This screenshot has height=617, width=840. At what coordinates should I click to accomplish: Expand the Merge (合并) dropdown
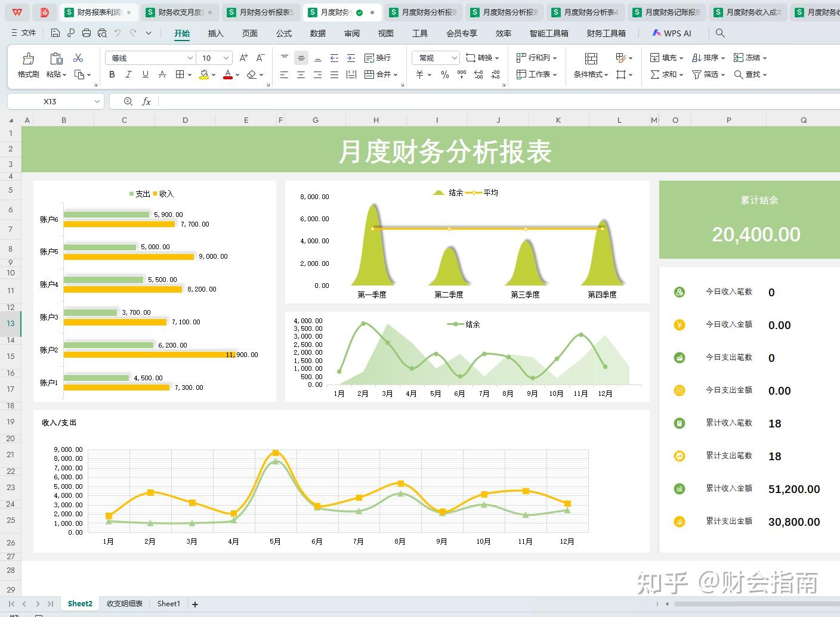pos(395,75)
